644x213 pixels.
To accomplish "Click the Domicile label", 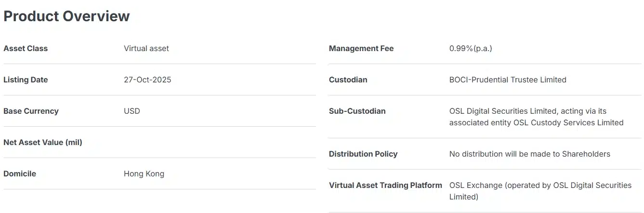I will click(x=19, y=173).
